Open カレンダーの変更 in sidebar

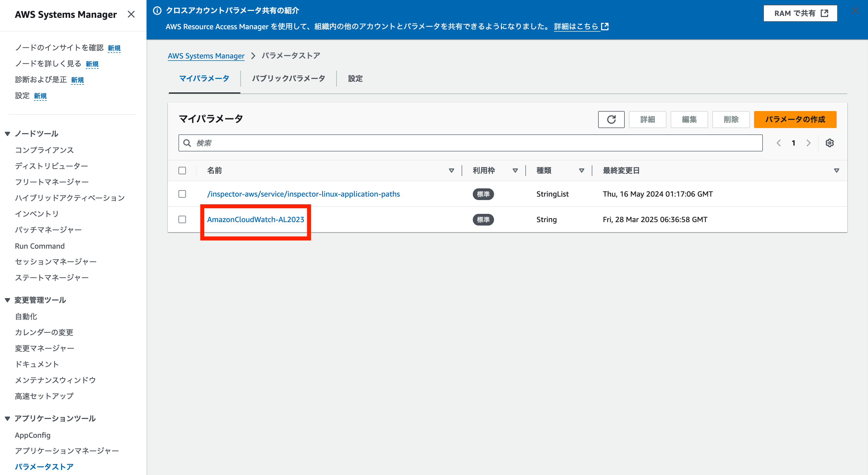click(44, 332)
